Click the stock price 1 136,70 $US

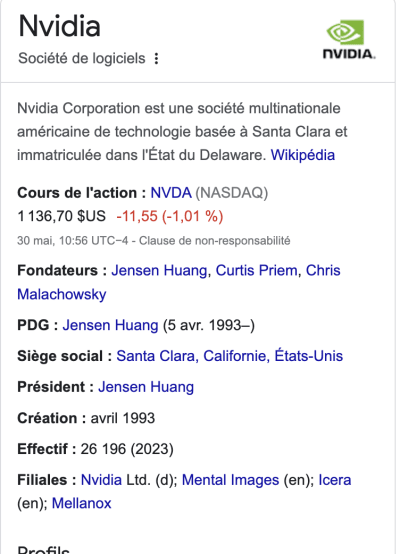coord(61,216)
